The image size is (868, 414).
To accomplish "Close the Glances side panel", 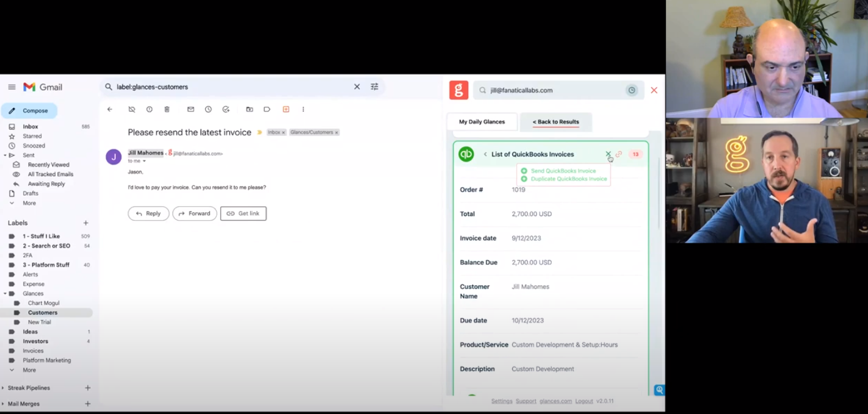I will (x=654, y=90).
